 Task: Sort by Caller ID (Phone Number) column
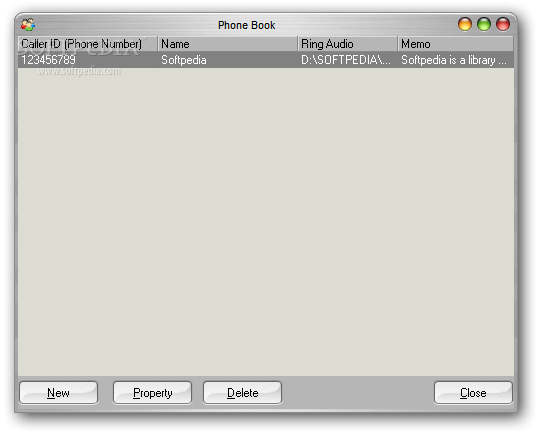[x=88, y=44]
